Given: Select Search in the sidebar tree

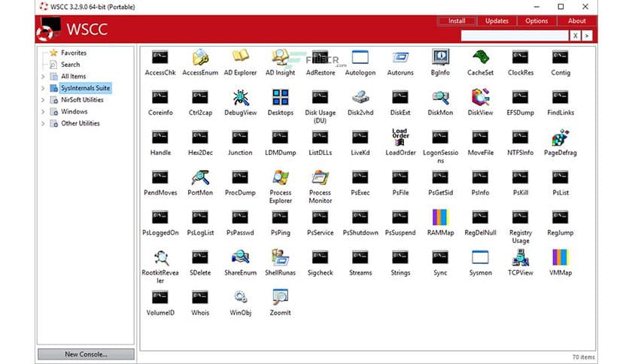Looking at the screenshot, I should [x=70, y=64].
